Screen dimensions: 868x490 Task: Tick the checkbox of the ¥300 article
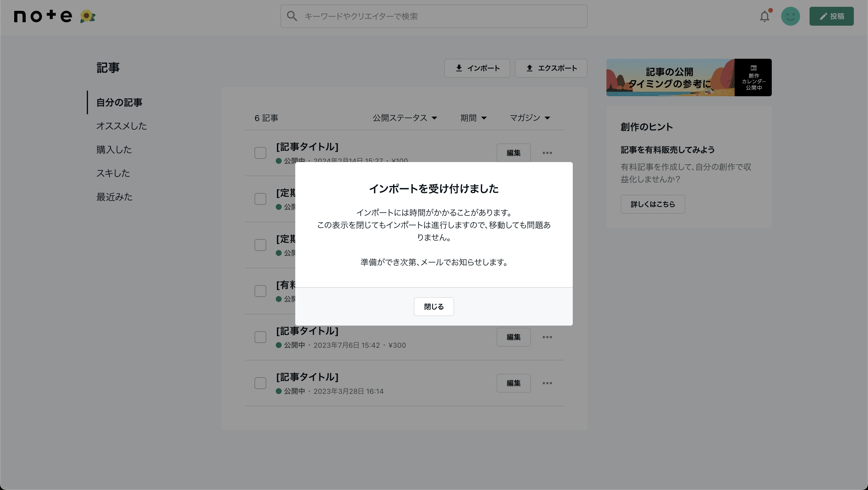[260, 337]
